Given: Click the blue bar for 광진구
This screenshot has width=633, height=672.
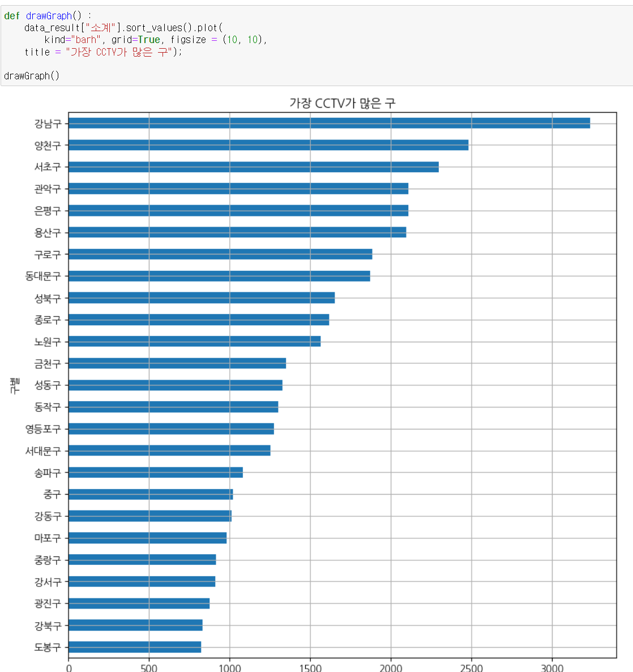Looking at the screenshot, I should (139, 603).
